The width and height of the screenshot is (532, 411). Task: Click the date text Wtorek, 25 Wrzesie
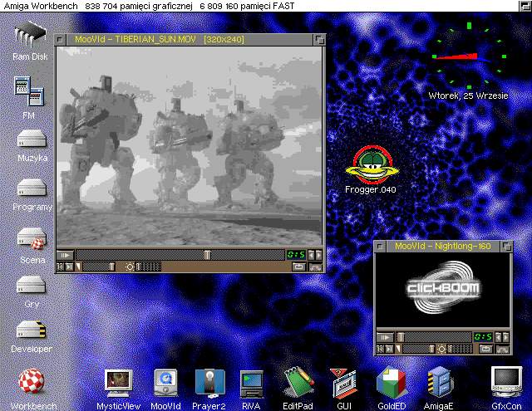point(468,95)
